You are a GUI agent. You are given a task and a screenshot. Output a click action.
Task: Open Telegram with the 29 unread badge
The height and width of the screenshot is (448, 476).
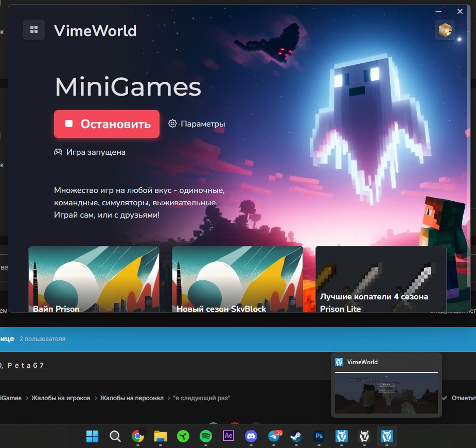(274, 436)
